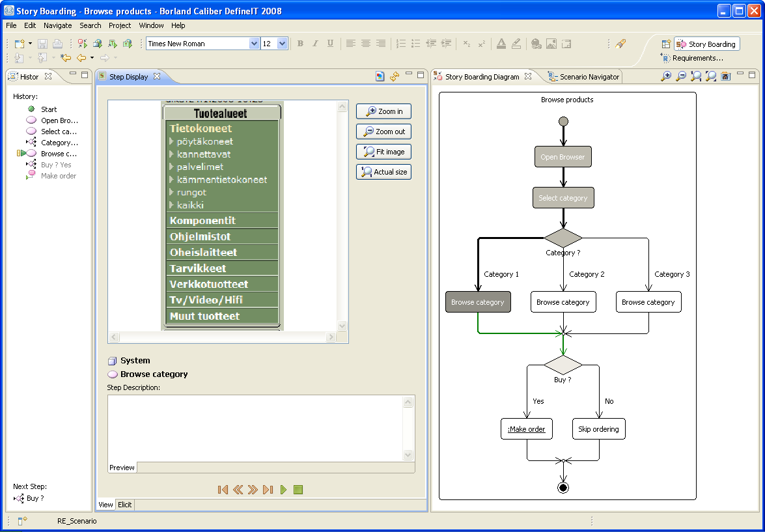Click the green stop square
The image size is (765, 532).
click(x=298, y=490)
